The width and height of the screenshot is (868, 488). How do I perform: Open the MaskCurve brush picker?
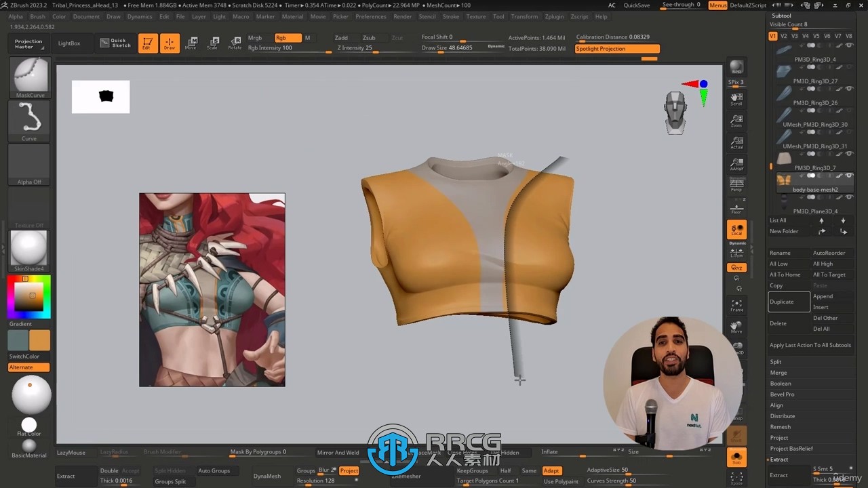pyautogui.click(x=29, y=78)
